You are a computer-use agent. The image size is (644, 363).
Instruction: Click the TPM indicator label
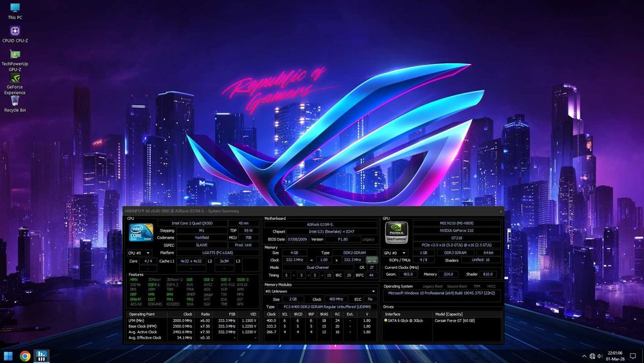click(477, 286)
